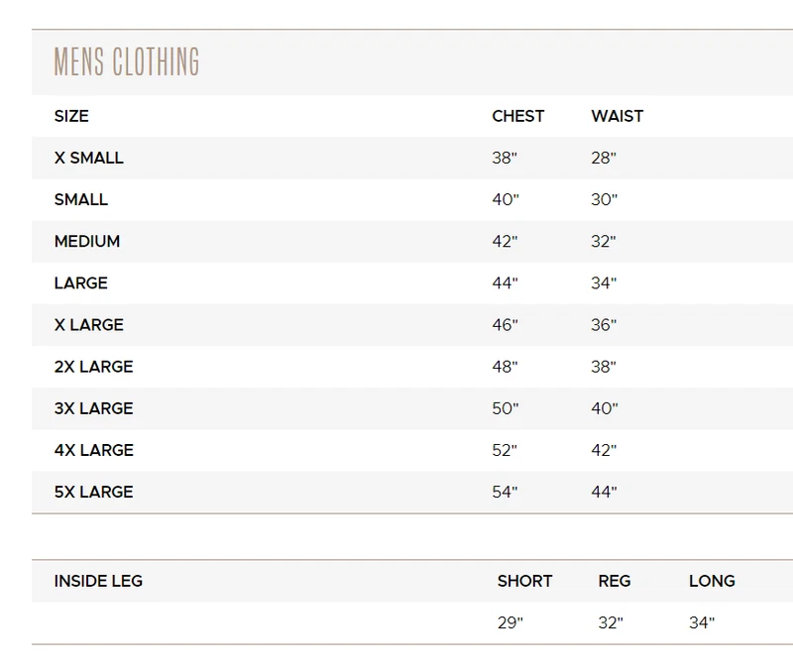Viewport: 793px width, 672px height.
Task: Select the SHORT leg length header
Action: 524,581
